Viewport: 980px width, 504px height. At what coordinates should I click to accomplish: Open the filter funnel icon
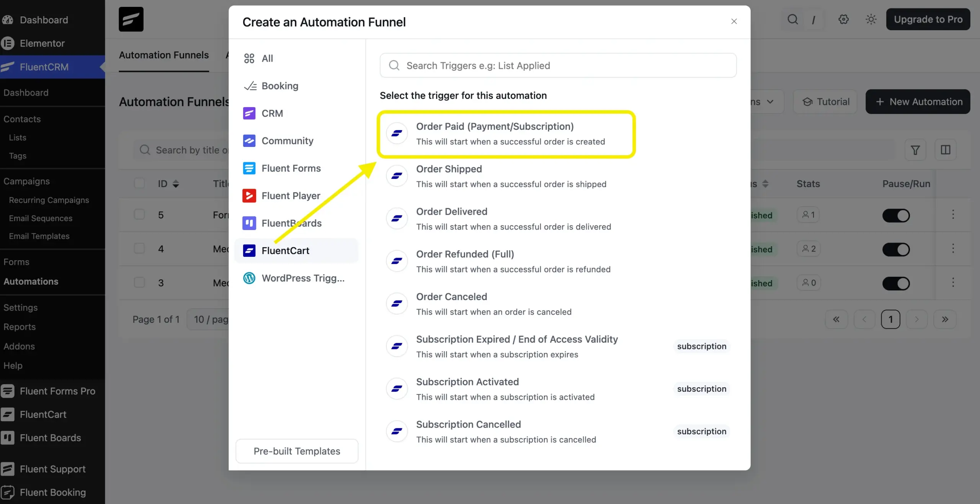coord(915,150)
